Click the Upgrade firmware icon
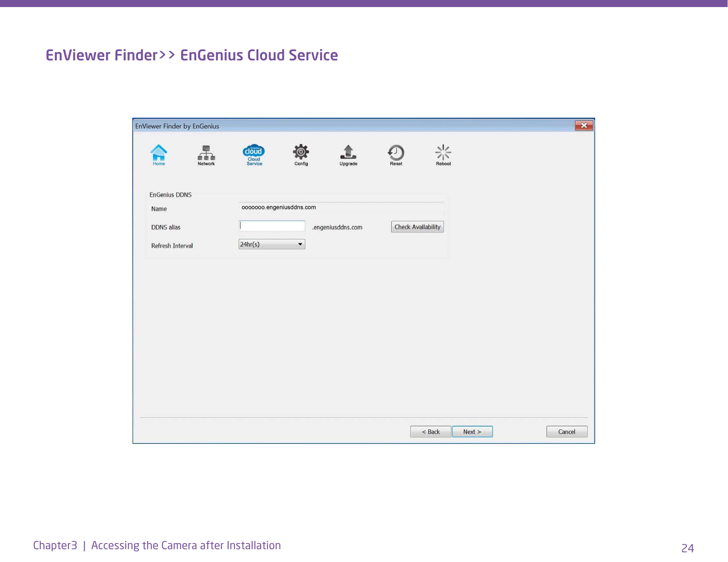Image resolution: width=728 pixels, height=562 pixels. (x=348, y=155)
